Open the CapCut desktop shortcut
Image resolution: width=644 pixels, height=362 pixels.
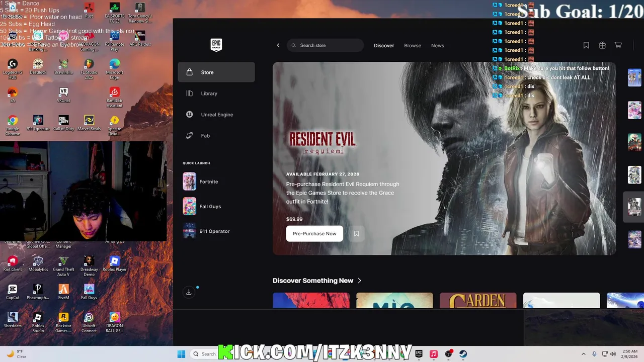tap(13, 292)
